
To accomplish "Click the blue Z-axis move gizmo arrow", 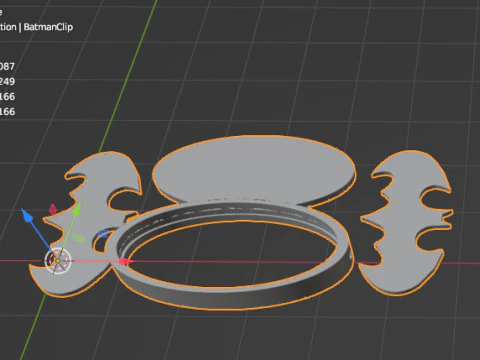I will pyautogui.click(x=27, y=216).
